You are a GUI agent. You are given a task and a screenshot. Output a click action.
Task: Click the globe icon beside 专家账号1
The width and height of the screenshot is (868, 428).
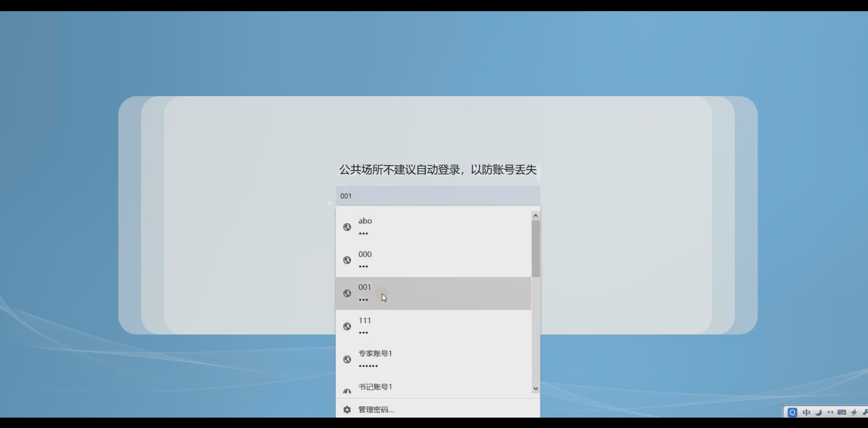(x=347, y=359)
